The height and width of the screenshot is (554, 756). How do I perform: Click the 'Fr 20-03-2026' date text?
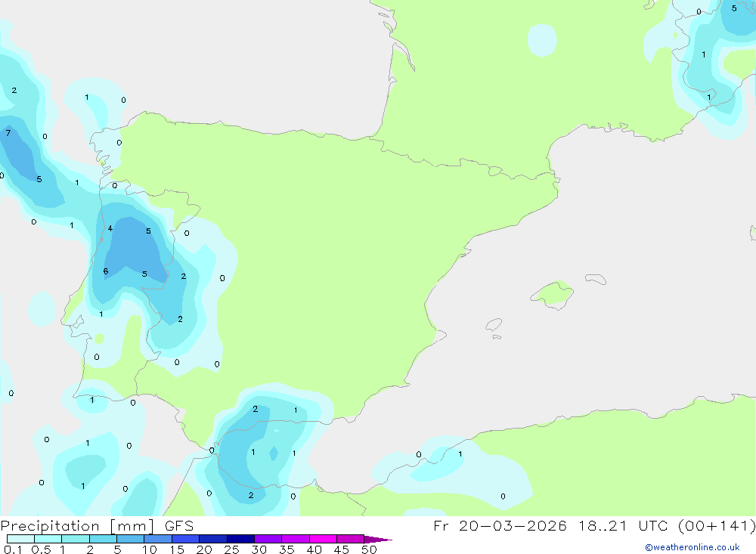pos(500,526)
